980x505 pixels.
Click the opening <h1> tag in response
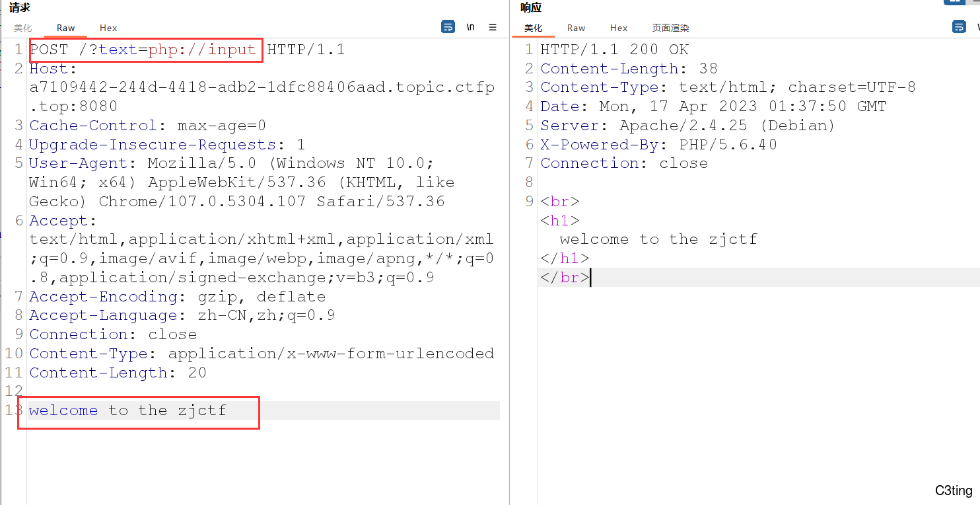560,221
